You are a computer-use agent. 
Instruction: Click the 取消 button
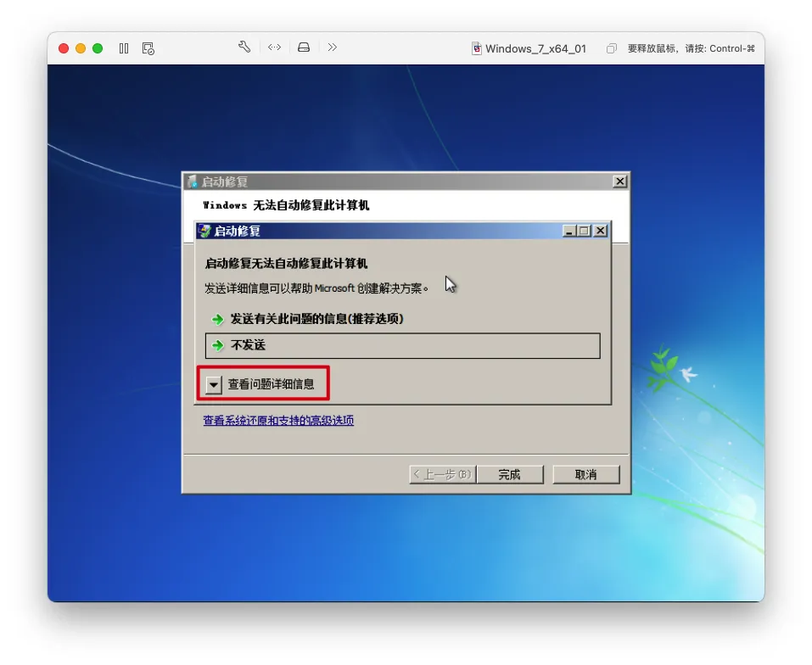[x=585, y=474]
